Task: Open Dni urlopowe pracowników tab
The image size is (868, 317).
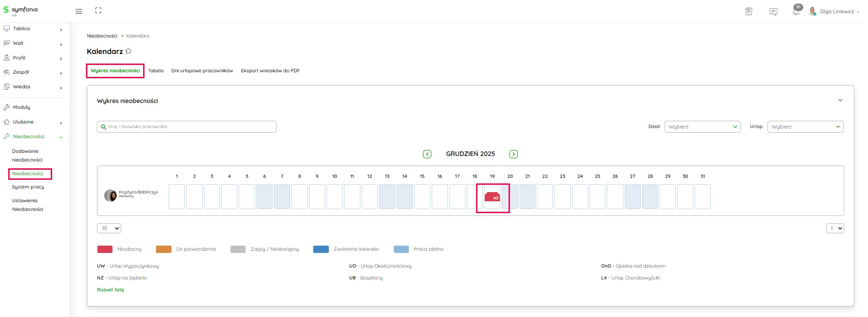Action: click(x=202, y=71)
